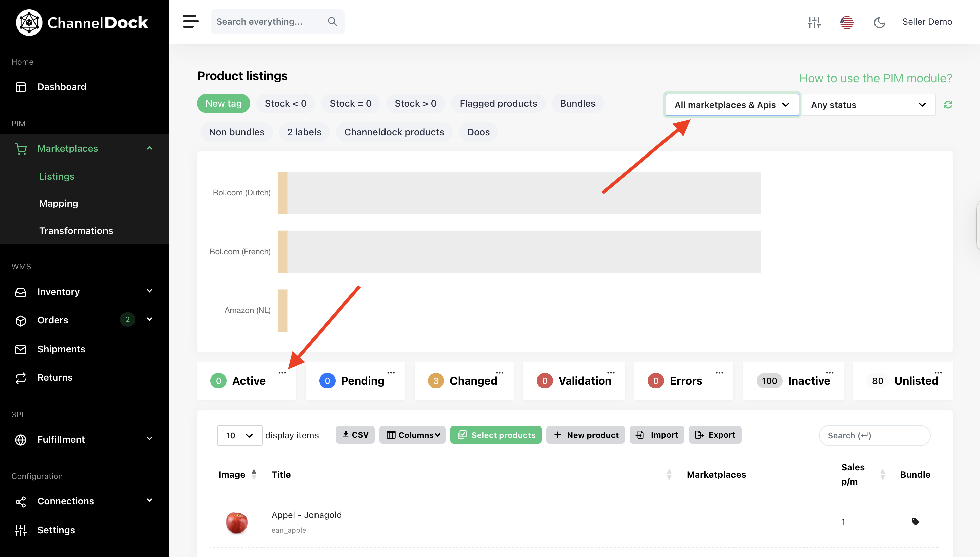Open the All marketplaces & Apis dropdown
The width and height of the screenshot is (980, 557).
point(732,105)
